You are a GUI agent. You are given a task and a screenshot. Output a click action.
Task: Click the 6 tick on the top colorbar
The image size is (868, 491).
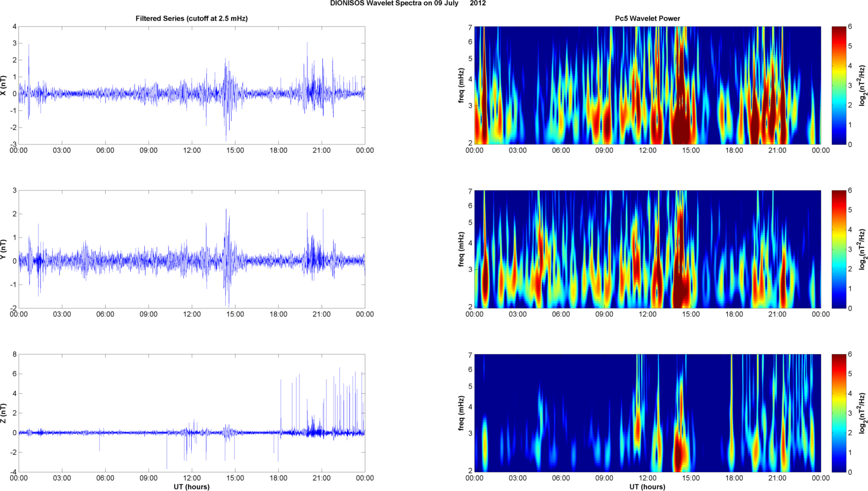point(850,27)
